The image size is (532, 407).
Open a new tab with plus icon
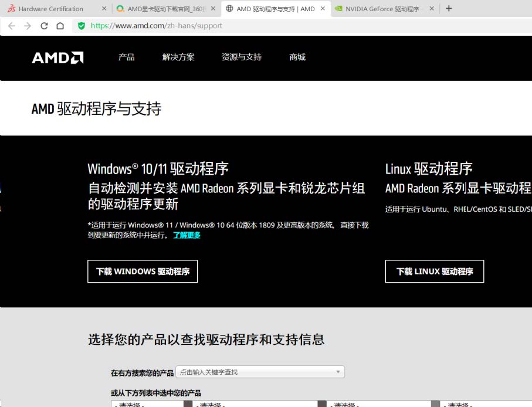point(449,8)
